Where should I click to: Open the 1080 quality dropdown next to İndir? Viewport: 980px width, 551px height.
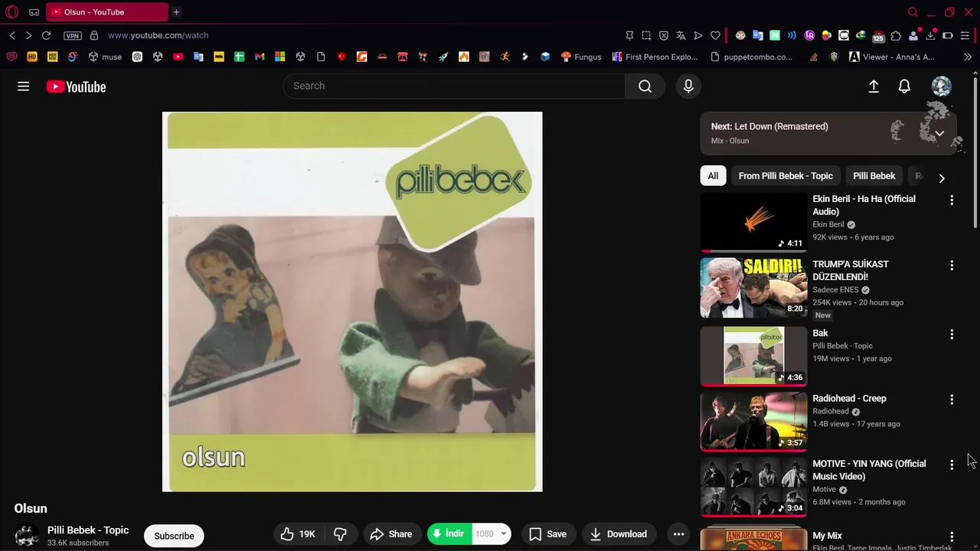(x=503, y=534)
